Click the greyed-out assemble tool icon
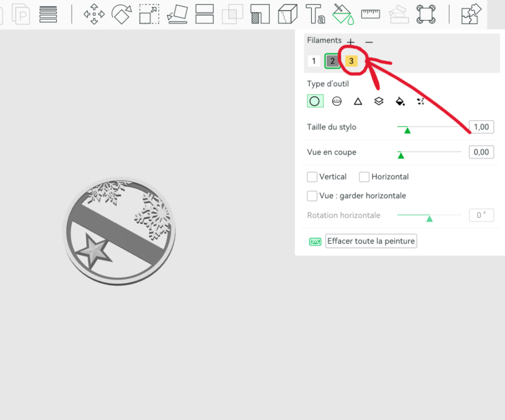The width and height of the screenshot is (505, 420). 399,14
